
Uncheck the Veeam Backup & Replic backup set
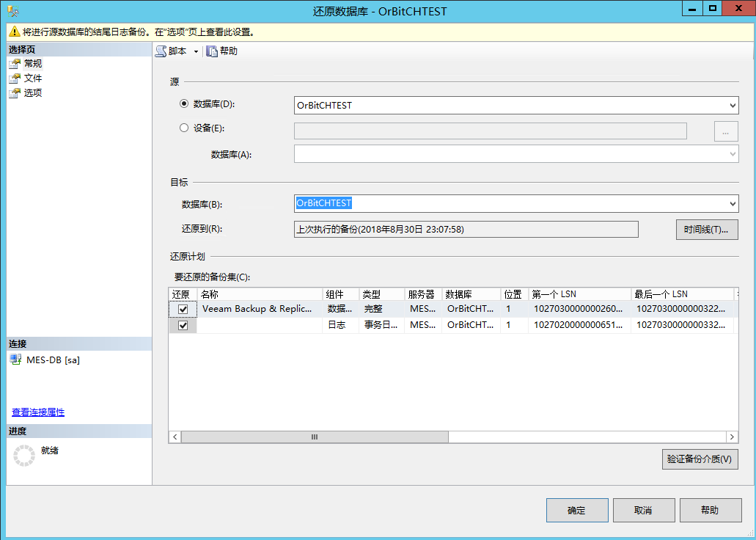point(182,309)
